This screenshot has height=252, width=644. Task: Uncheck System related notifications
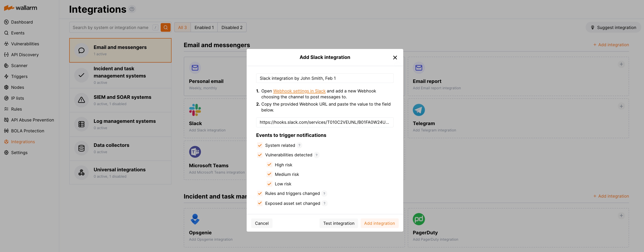tap(260, 145)
